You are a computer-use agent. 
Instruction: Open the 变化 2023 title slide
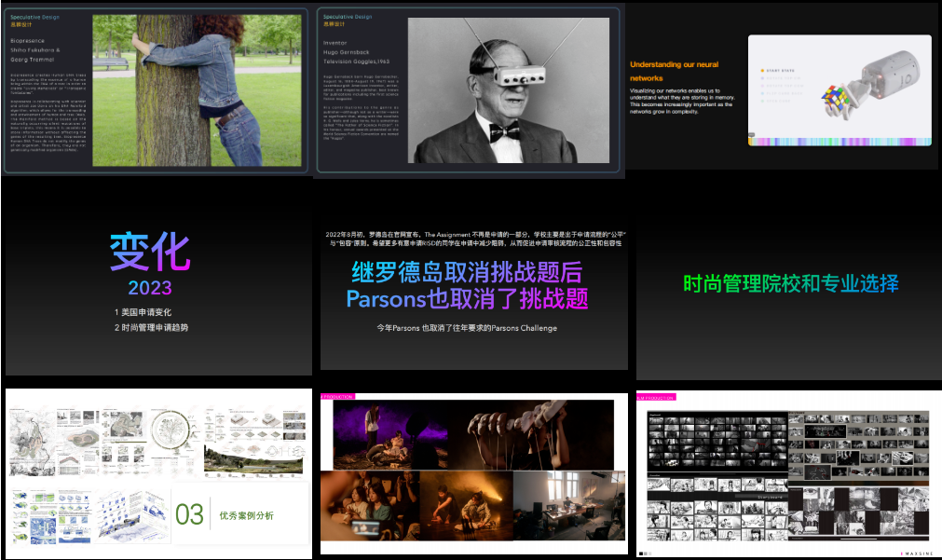(158, 281)
